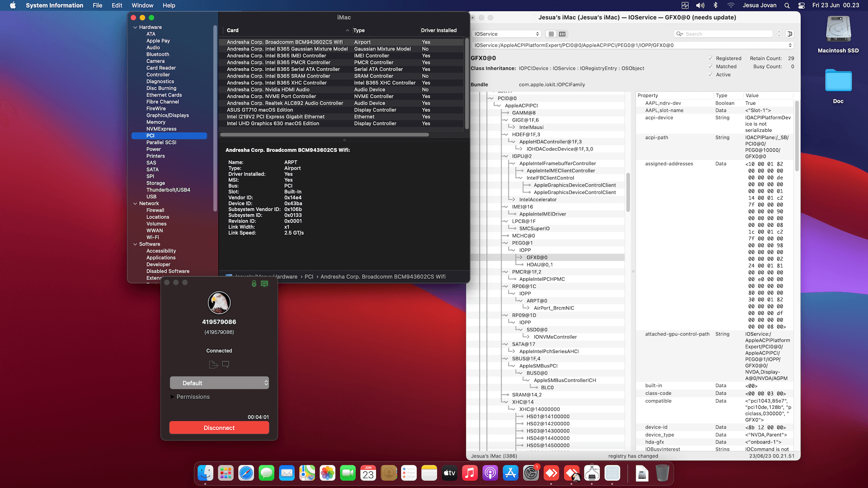Open Music app in the dock
This screenshot has width=868, height=488.
point(470,473)
